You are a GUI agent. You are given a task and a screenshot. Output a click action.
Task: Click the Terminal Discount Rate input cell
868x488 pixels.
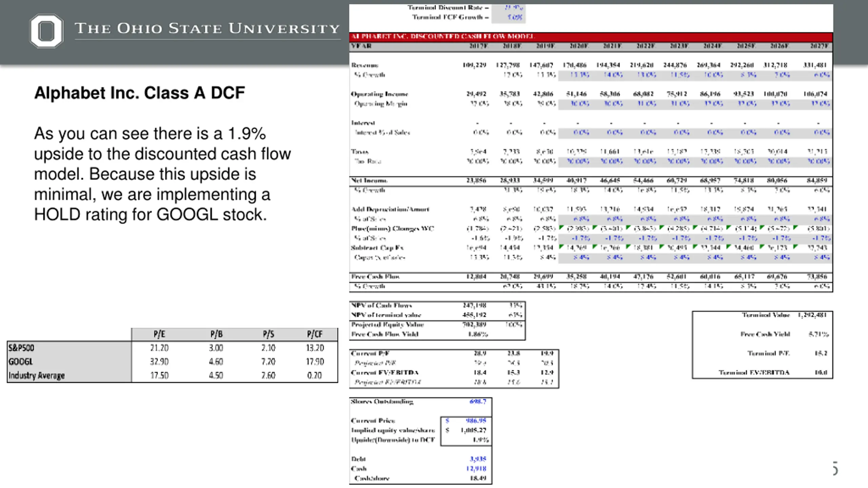pos(509,7)
